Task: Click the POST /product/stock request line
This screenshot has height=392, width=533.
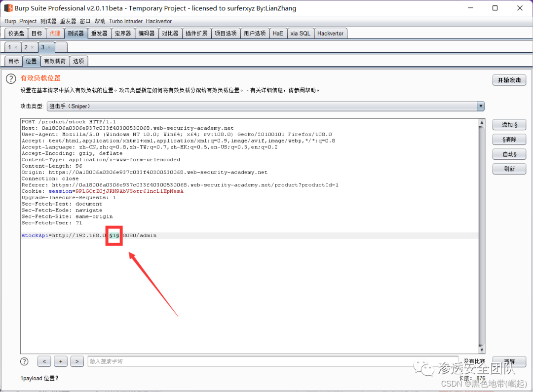Action: coord(69,122)
